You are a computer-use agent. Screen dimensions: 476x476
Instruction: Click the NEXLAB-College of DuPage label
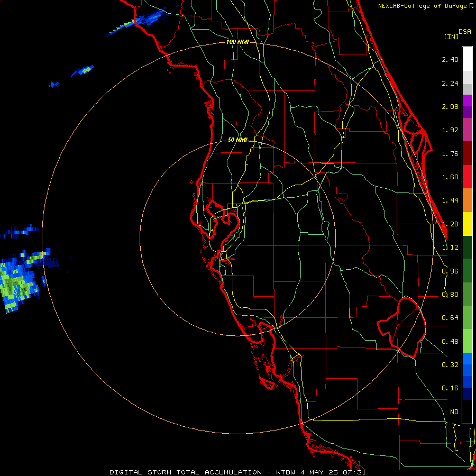(x=426, y=6)
